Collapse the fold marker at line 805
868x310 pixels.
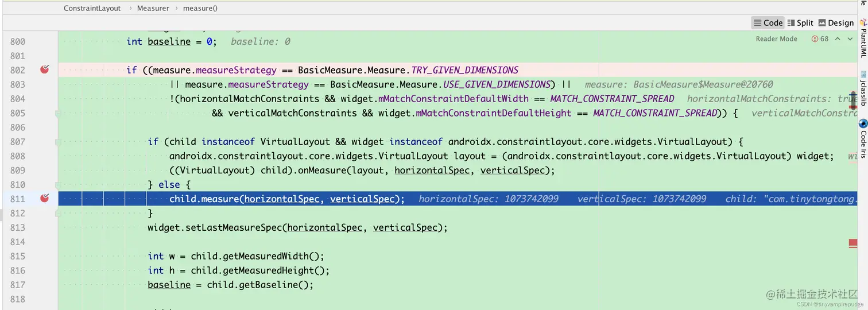click(58, 113)
